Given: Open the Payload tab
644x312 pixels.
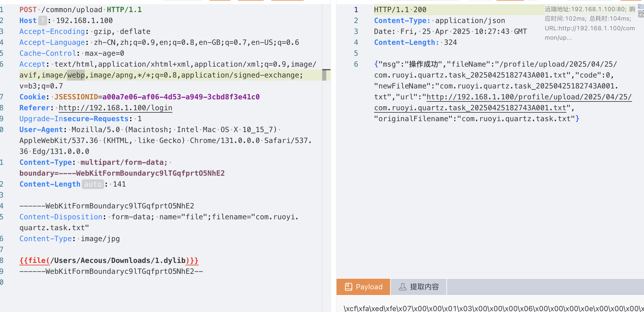Looking at the screenshot, I should pyautogui.click(x=363, y=287).
